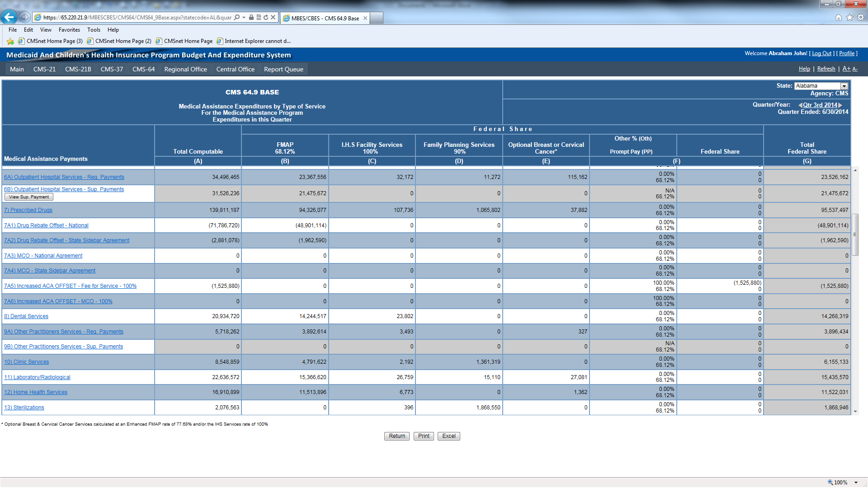Expand the State dropdown showing Alabama
The height and width of the screenshot is (488, 868).
844,86
